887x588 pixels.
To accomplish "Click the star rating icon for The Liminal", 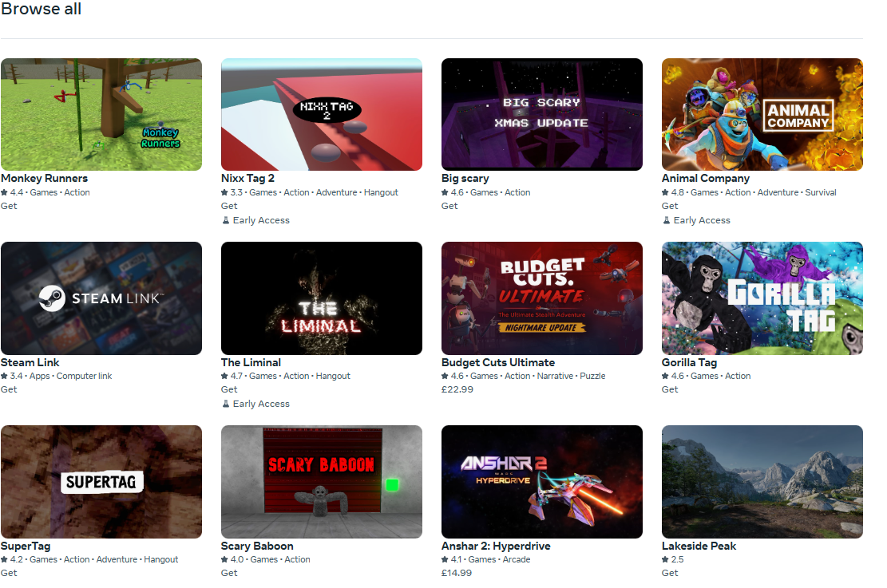I will (x=224, y=376).
